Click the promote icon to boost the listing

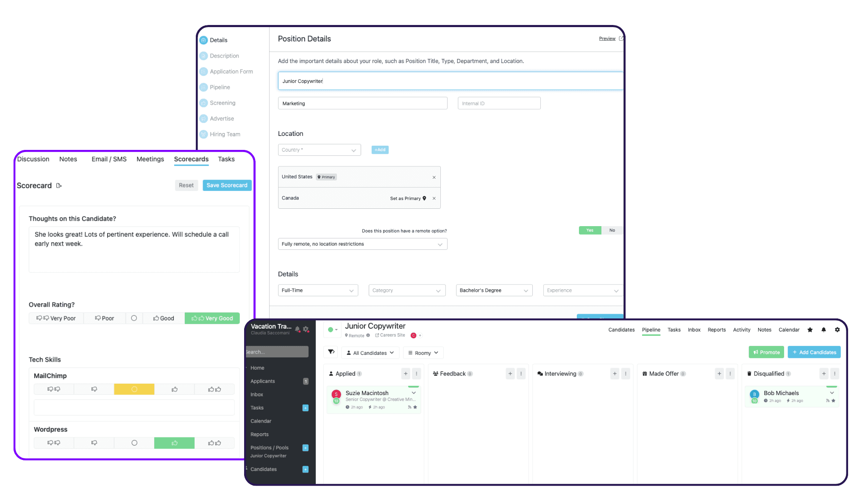[766, 352]
